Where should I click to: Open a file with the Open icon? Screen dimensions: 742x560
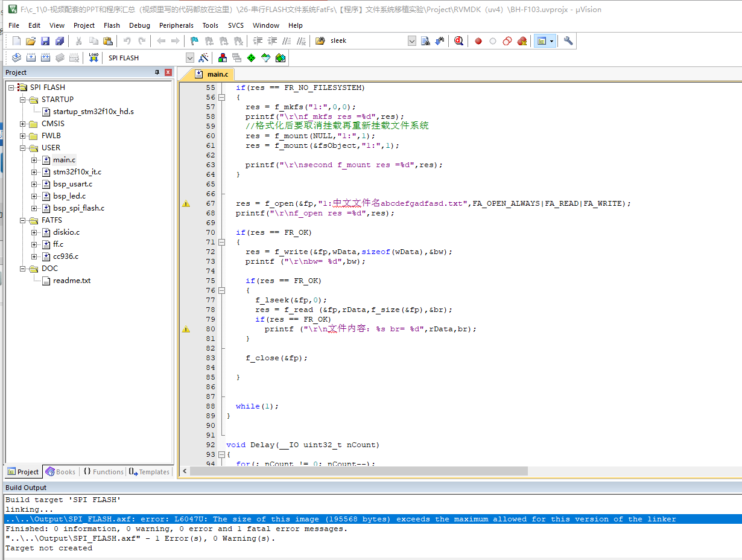(x=31, y=41)
